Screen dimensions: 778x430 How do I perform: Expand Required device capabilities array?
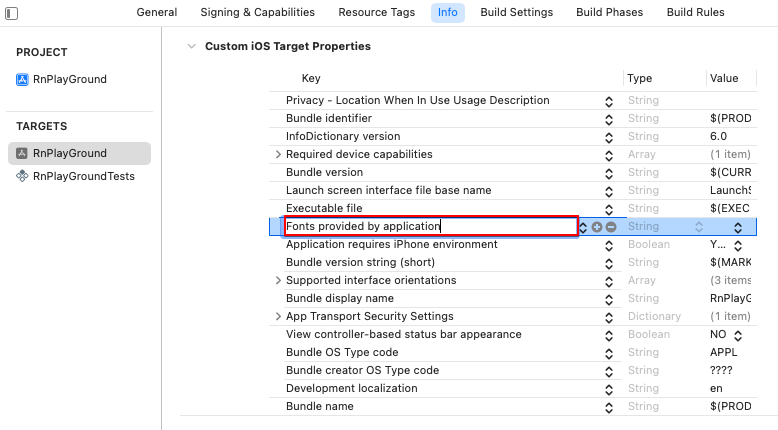point(278,154)
